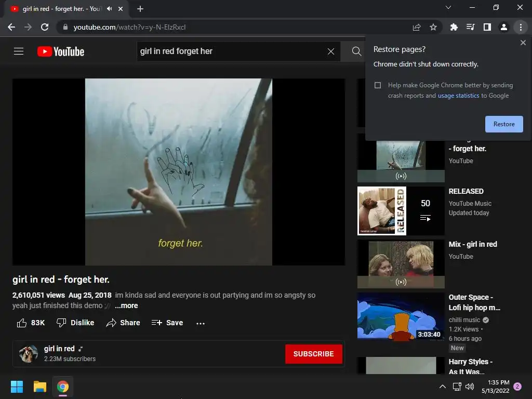Open File Explorer from the taskbar
The width and height of the screenshot is (532, 399).
tap(39, 387)
